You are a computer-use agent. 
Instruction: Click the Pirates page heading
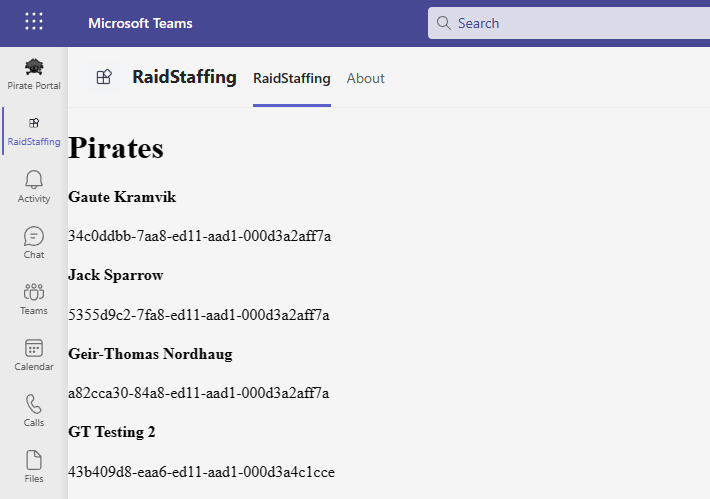pyautogui.click(x=116, y=148)
